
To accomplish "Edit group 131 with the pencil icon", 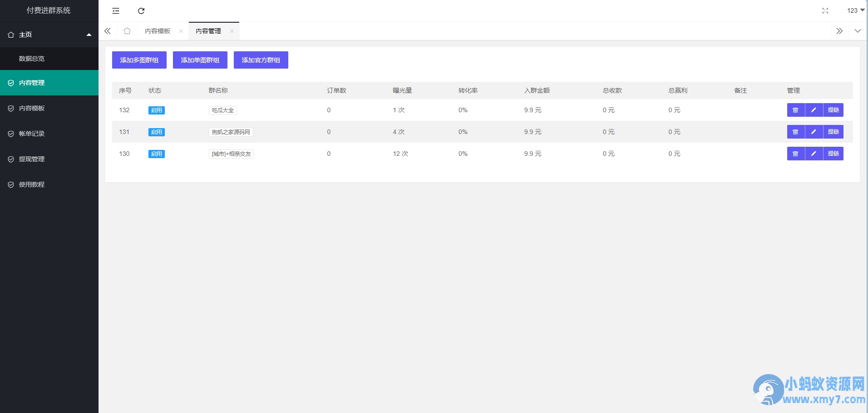I will (x=814, y=132).
